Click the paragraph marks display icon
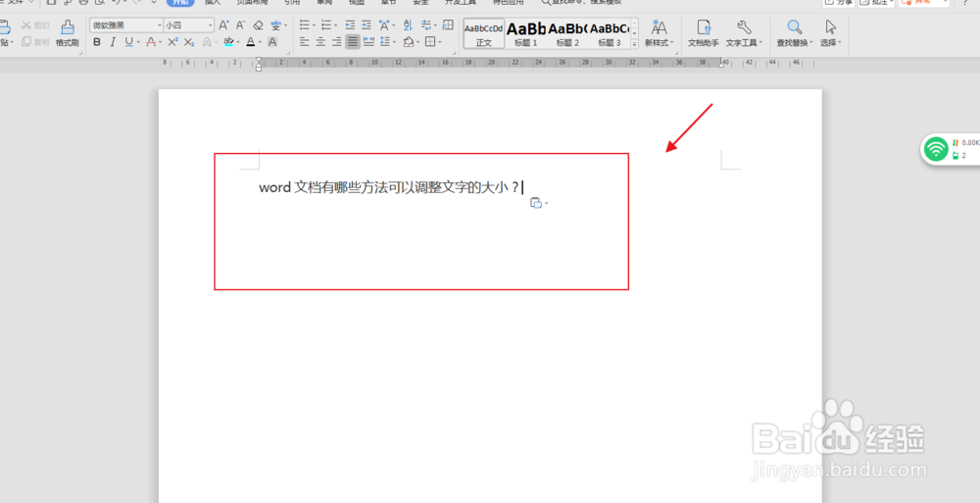Screen dimensions: 980x503 [427, 25]
